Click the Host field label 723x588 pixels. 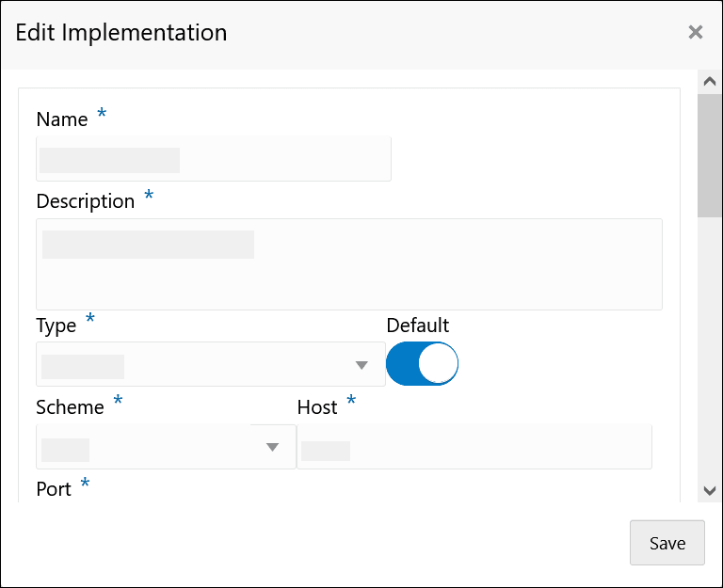click(317, 407)
